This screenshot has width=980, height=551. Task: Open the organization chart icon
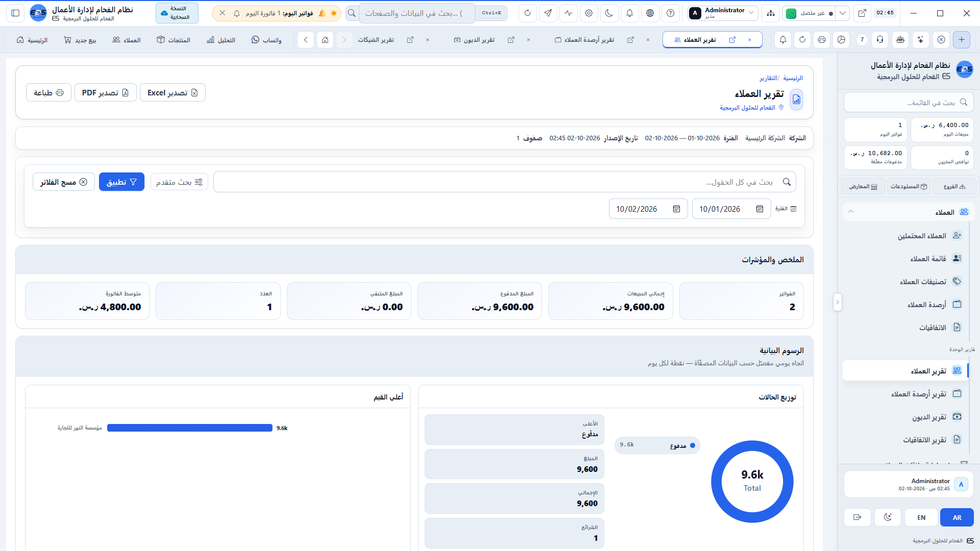[x=770, y=13]
